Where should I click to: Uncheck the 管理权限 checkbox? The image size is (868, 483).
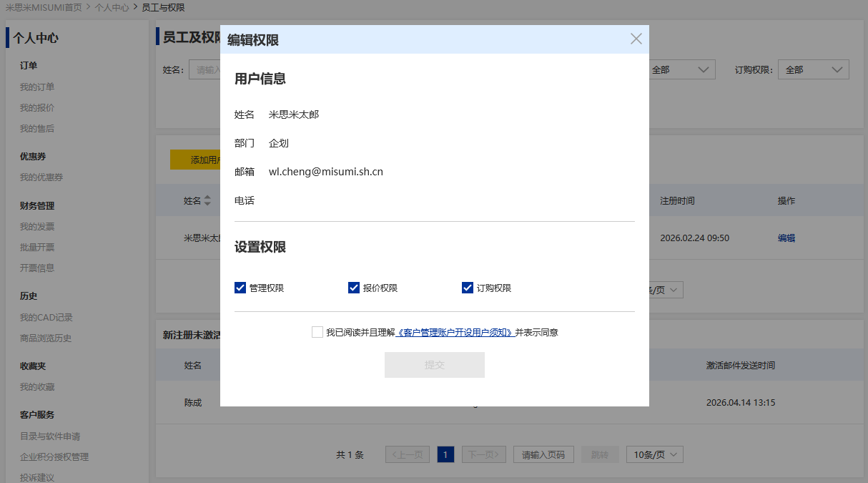(x=240, y=288)
